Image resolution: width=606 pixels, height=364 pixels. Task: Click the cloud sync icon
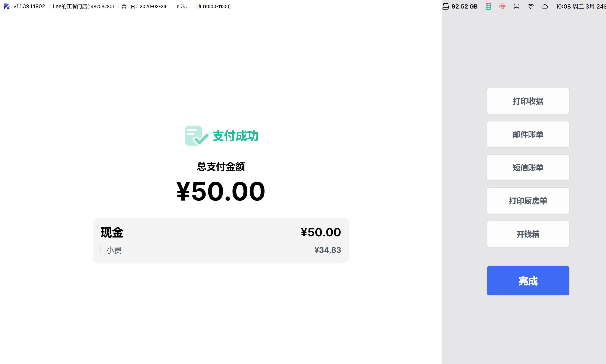pyautogui.click(x=545, y=6)
